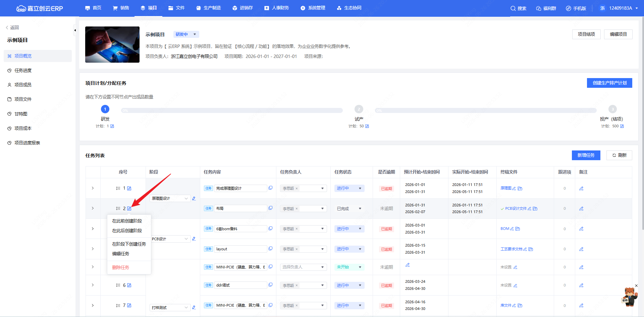This screenshot has width=644, height=317.
Task: Open 原理图设计 stage dropdown
Action: tap(170, 199)
